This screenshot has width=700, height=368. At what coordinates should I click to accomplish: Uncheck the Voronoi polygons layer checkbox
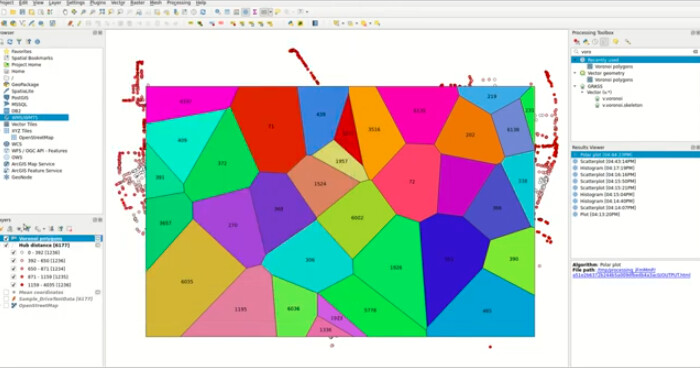6,238
